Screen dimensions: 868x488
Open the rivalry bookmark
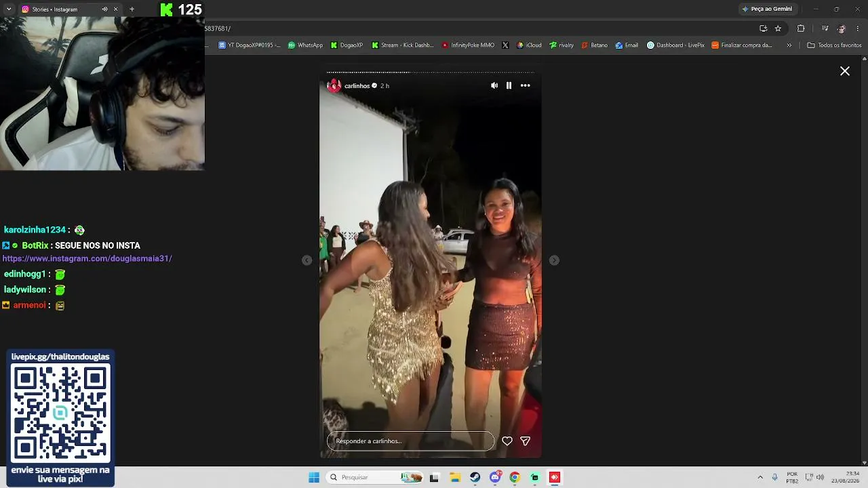pyautogui.click(x=561, y=45)
